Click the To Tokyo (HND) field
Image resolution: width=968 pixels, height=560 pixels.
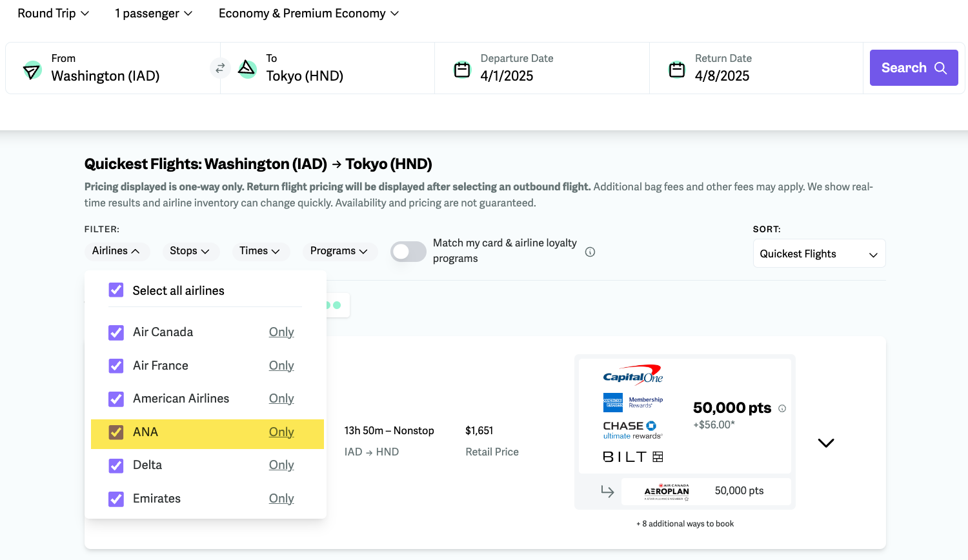point(328,68)
